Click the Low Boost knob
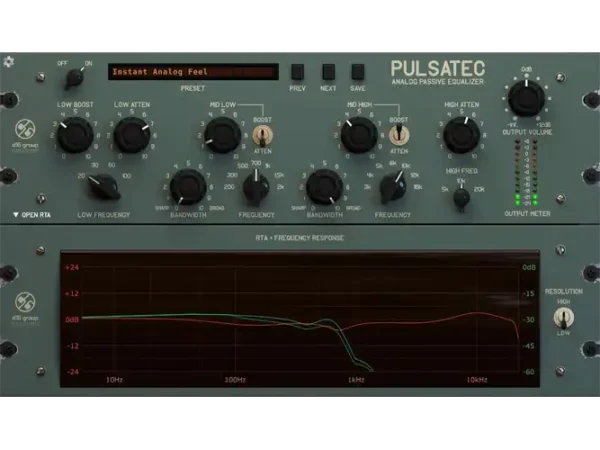The image size is (600, 450). (75, 135)
